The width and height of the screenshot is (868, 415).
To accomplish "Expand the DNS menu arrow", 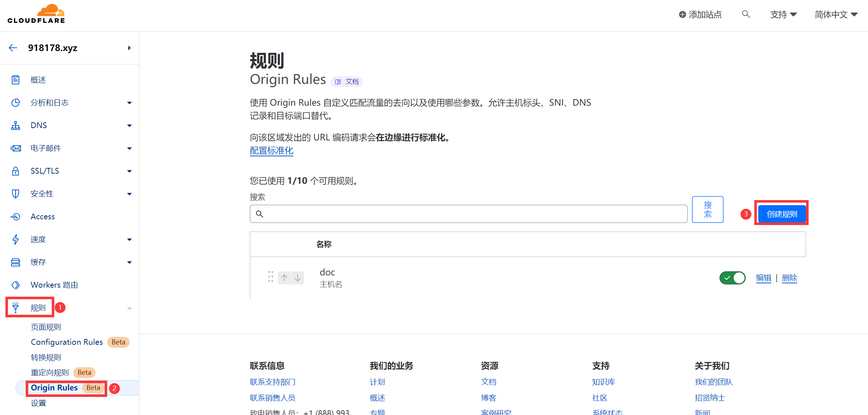I will (129, 126).
